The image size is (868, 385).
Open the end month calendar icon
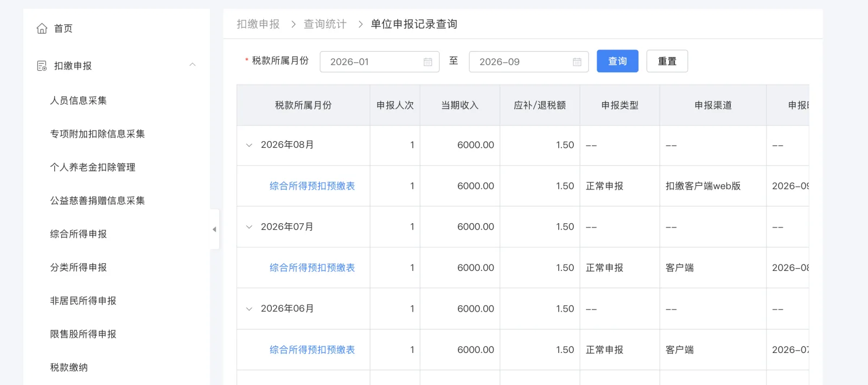pos(577,62)
